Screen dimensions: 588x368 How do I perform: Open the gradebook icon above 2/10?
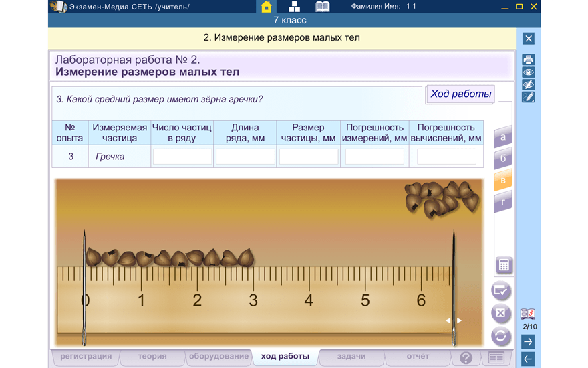click(528, 314)
